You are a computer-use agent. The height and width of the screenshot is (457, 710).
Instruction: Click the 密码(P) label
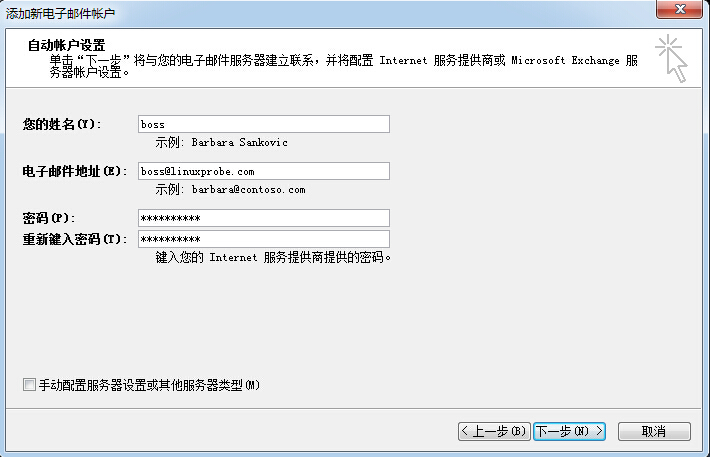pos(49,218)
